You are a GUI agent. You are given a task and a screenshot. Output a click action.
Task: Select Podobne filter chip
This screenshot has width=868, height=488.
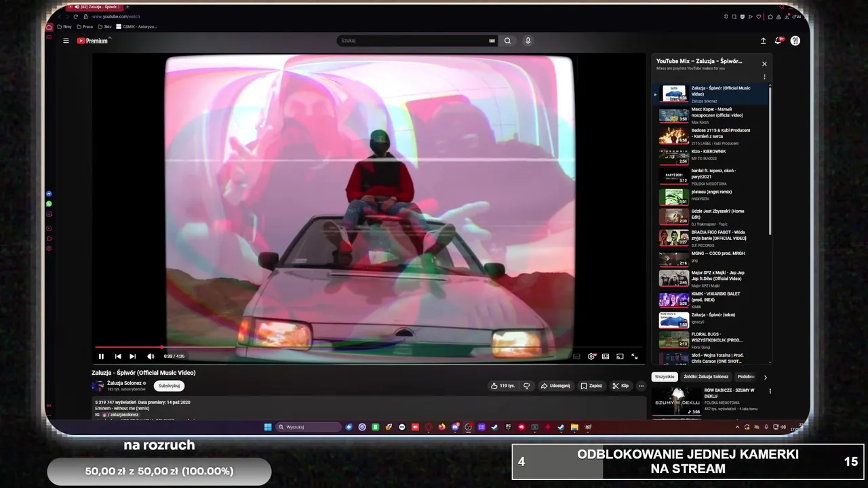point(746,377)
